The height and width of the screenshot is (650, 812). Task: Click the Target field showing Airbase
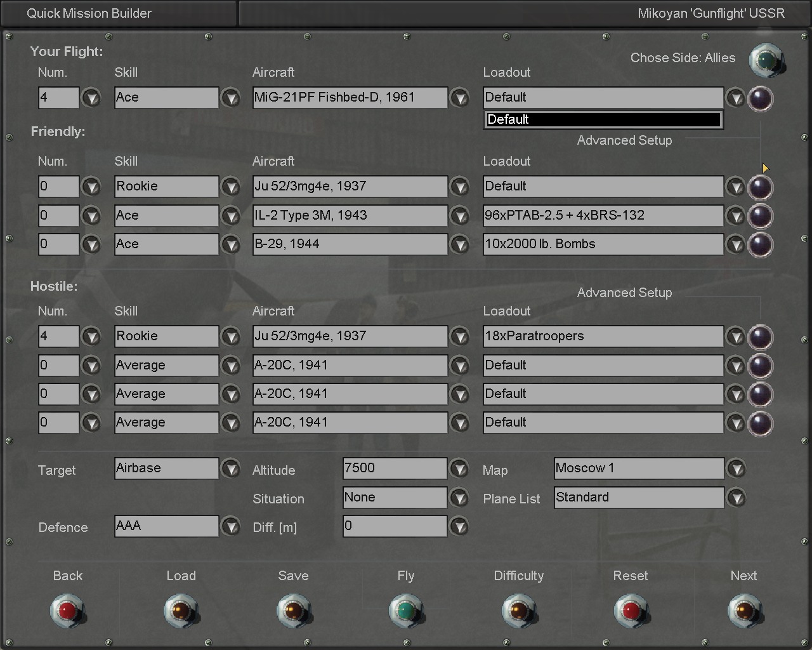(166, 468)
